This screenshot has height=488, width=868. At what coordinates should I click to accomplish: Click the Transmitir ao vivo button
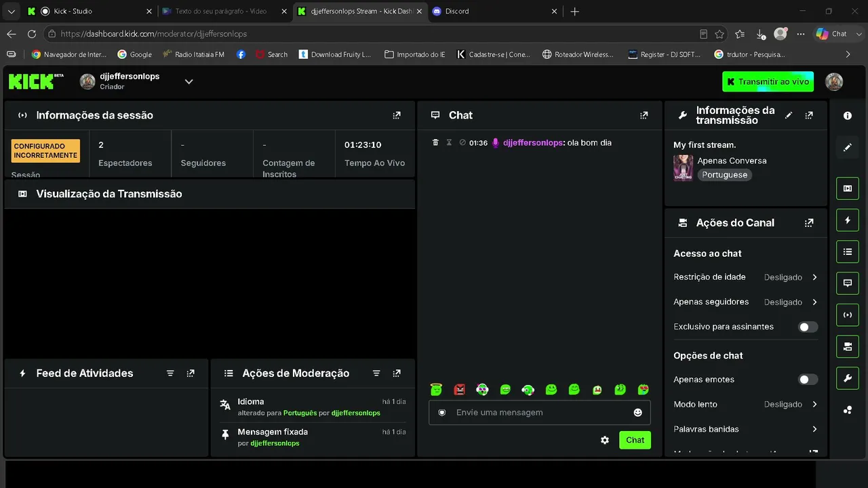(768, 82)
